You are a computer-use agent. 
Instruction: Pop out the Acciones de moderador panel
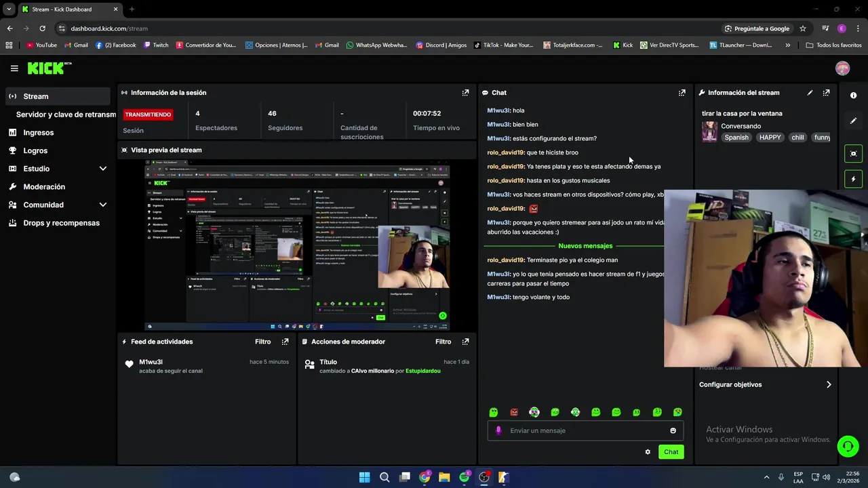[x=465, y=342]
